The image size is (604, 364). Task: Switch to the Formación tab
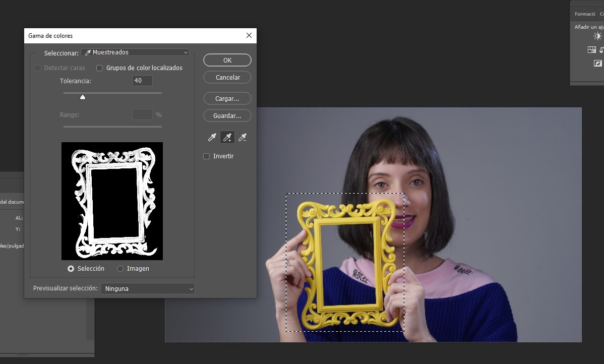584,14
